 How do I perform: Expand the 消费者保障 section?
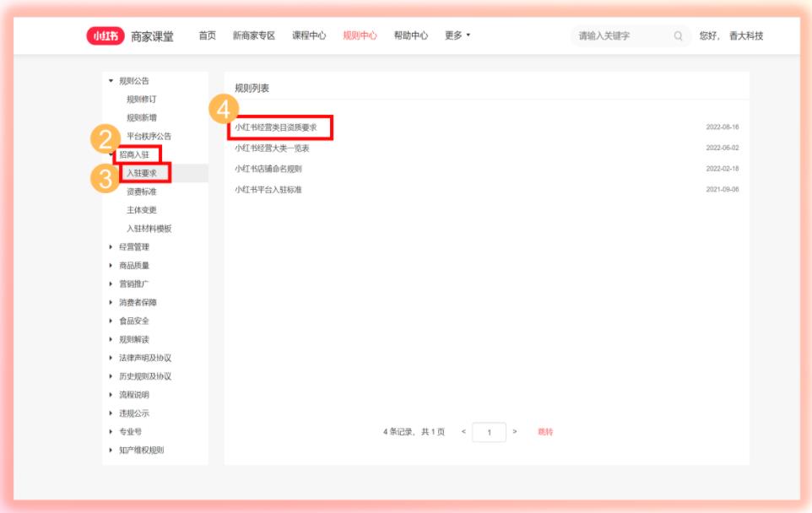[x=138, y=302]
